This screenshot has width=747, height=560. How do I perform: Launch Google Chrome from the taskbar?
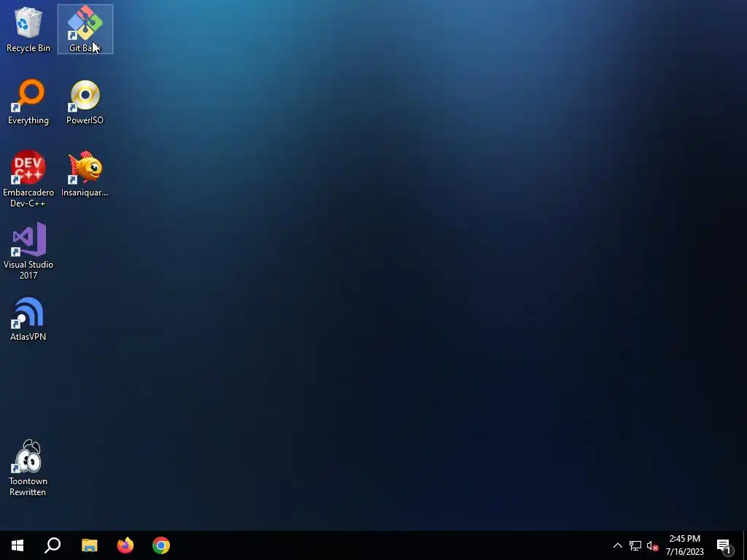pyautogui.click(x=161, y=545)
